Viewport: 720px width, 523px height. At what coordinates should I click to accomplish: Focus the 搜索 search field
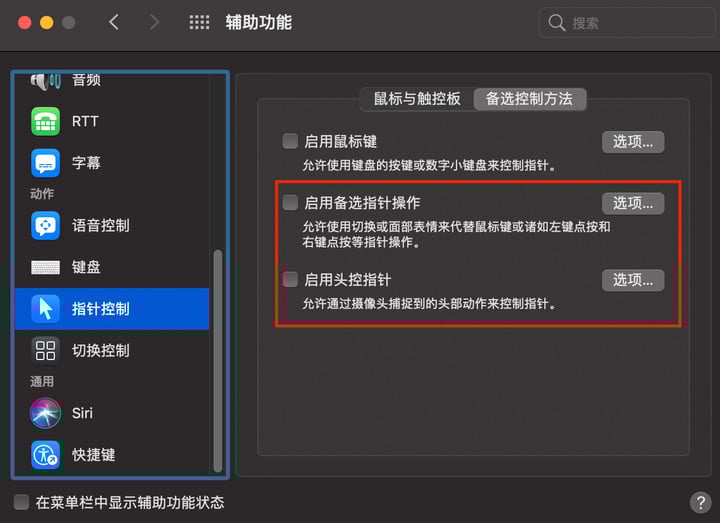(x=626, y=22)
